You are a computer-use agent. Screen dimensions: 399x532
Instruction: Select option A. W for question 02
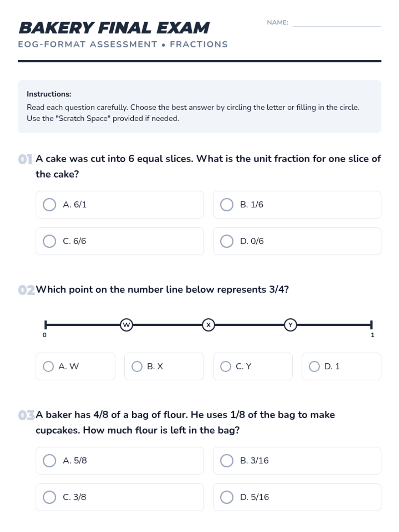coord(49,366)
